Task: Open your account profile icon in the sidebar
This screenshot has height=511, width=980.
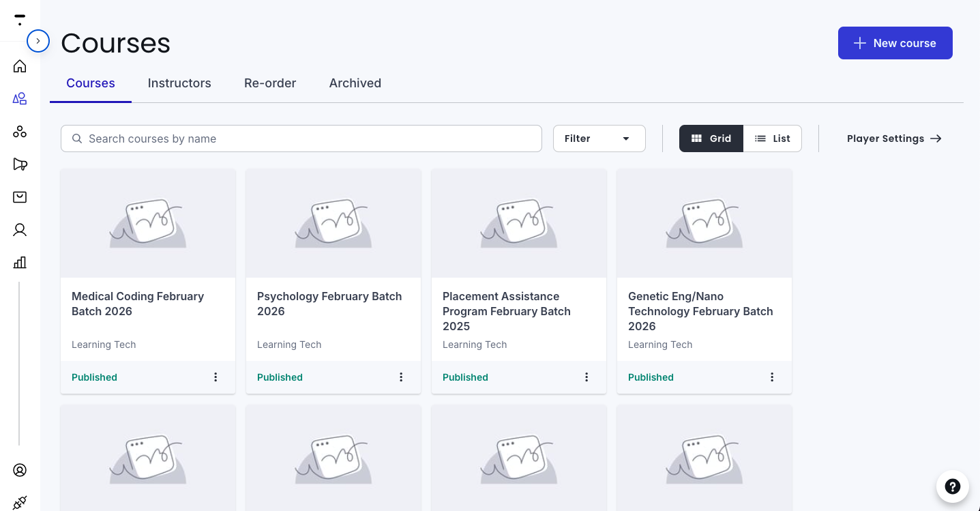Action: (20, 470)
